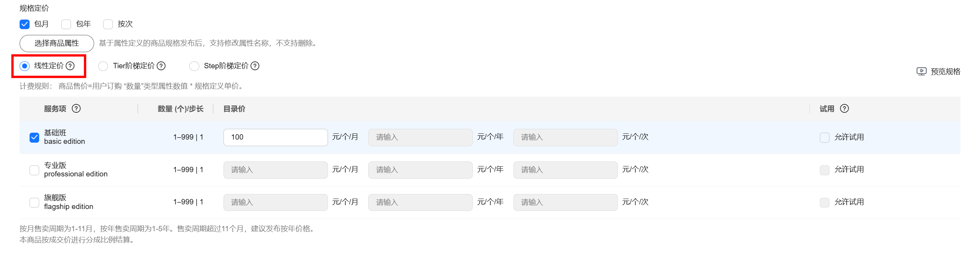Open help icon next to Tier阶梯定价

click(161, 66)
